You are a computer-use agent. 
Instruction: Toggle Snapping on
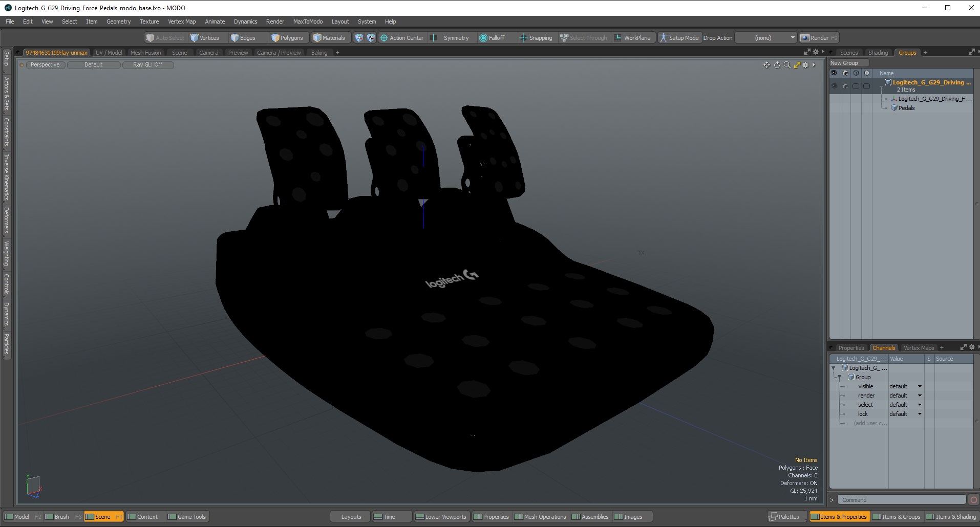(536, 38)
